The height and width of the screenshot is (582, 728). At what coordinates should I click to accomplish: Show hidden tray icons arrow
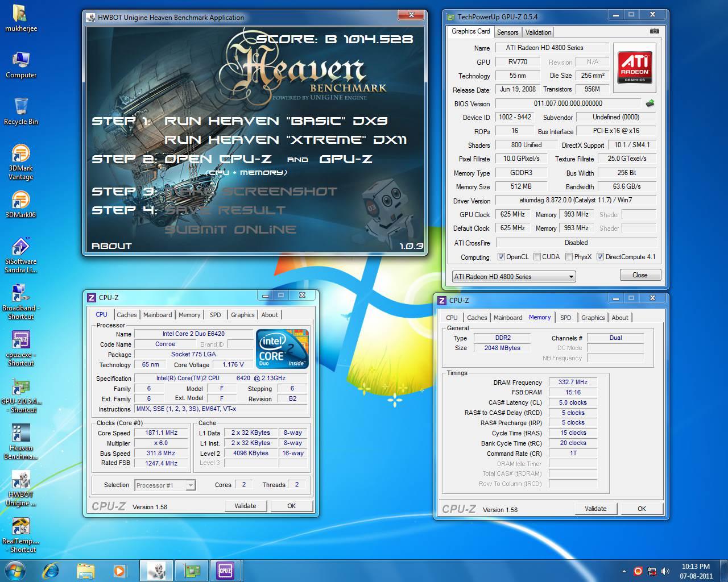pyautogui.click(x=624, y=571)
